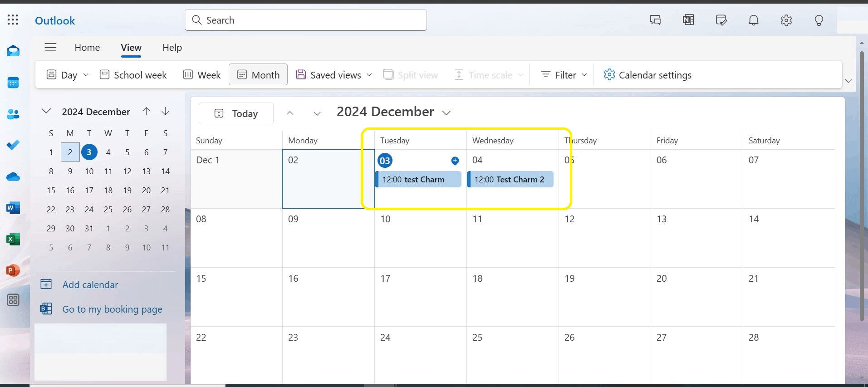The image size is (868, 387).
Task: Activate the School week view
Action: [x=133, y=74]
